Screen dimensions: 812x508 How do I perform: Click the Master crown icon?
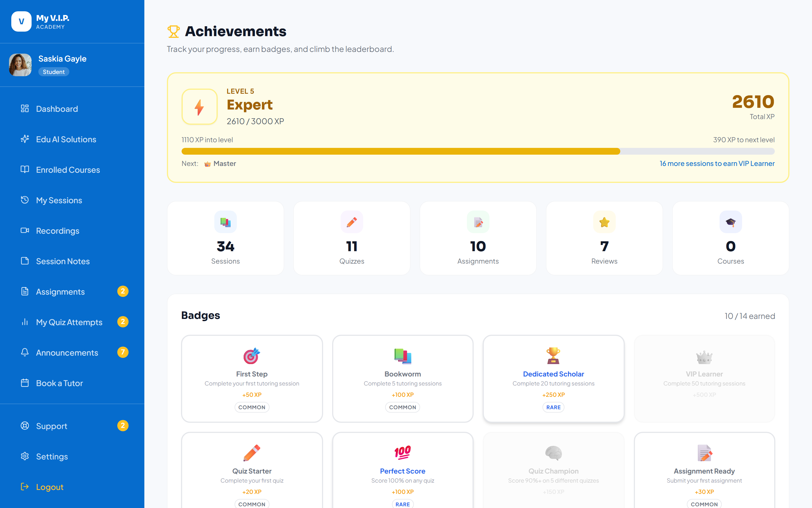click(207, 164)
